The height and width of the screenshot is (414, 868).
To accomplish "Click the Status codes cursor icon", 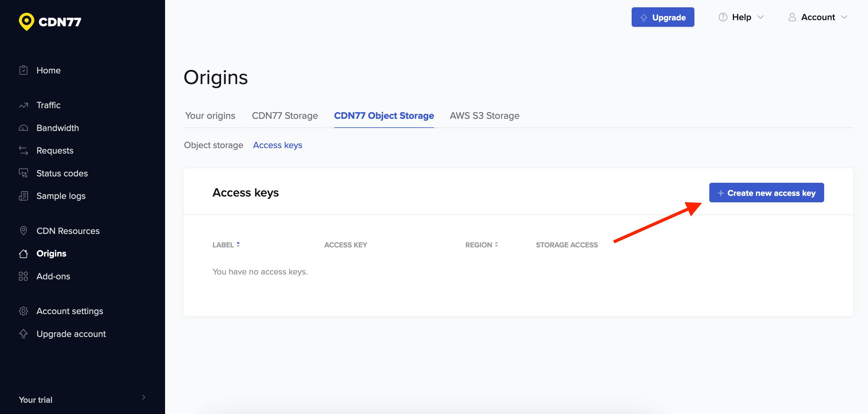I will pos(23,173).
